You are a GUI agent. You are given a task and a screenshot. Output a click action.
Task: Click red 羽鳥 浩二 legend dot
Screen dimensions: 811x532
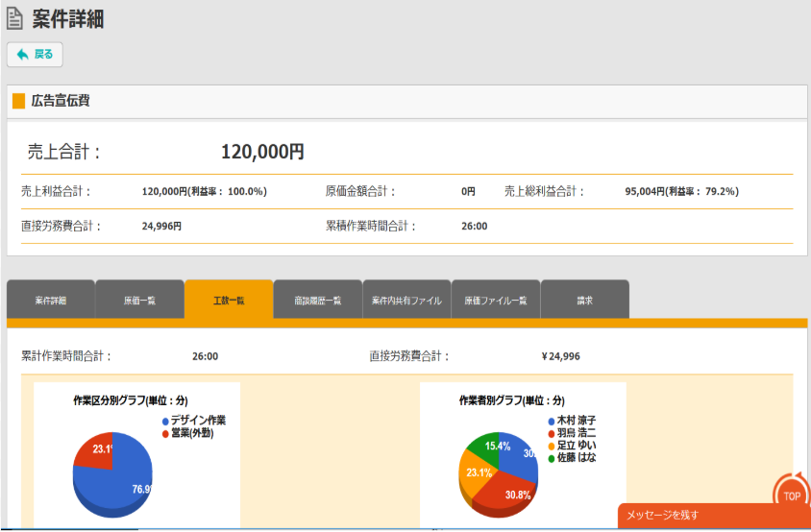click(x=552, y=434)
